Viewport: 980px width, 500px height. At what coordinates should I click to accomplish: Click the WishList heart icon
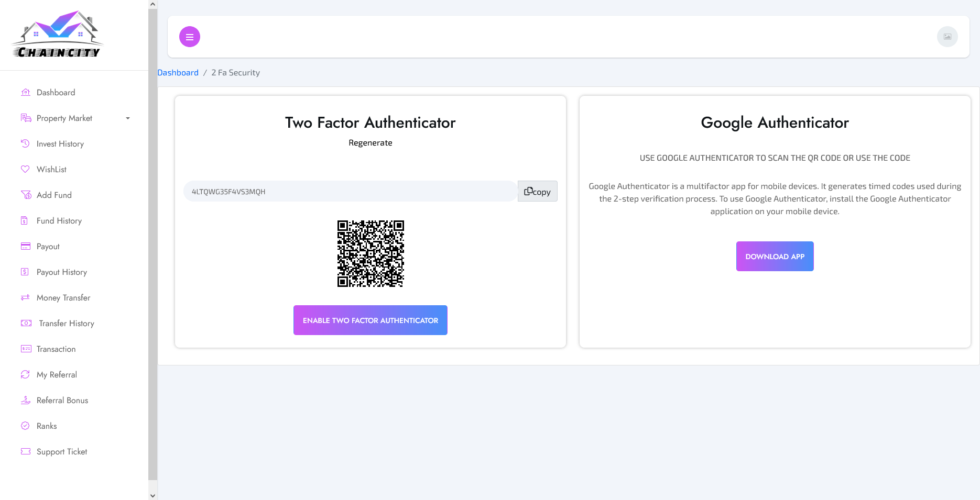coord(25,169)
